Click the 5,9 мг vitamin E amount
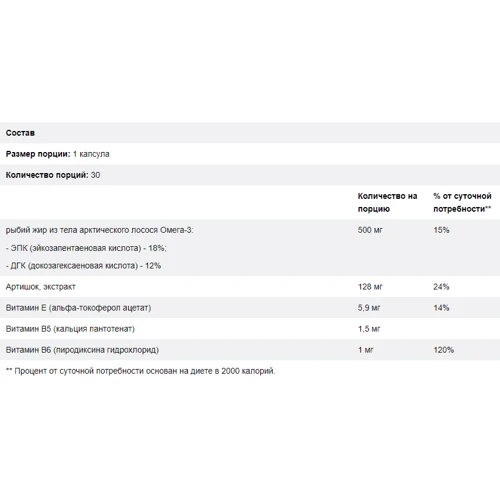This screenshot has height=500, width=500. (369, 308)
